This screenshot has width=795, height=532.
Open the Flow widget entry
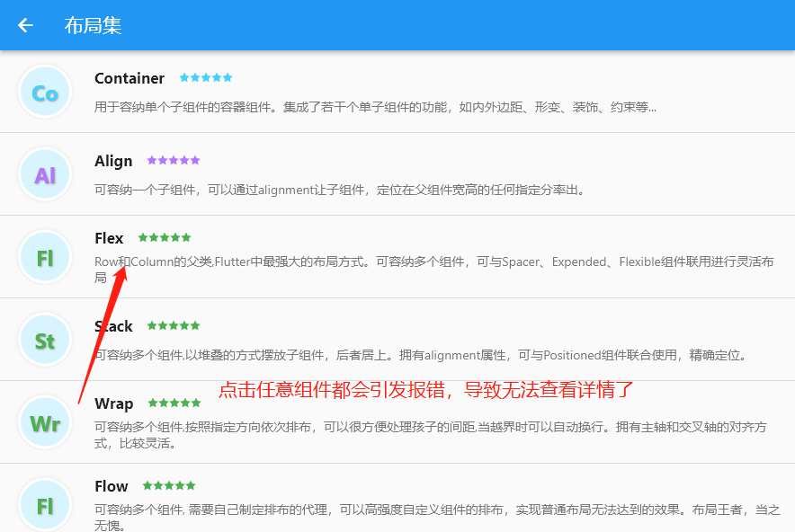111,486
